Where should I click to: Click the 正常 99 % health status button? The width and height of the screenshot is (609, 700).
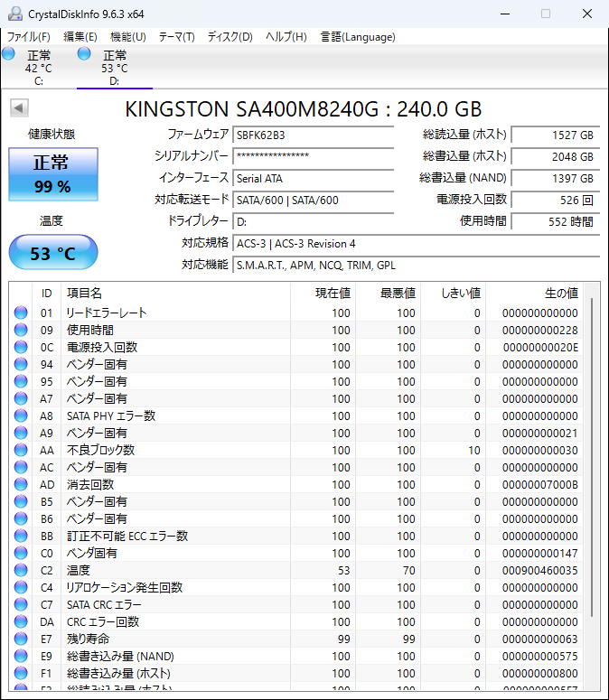[53, 174]
